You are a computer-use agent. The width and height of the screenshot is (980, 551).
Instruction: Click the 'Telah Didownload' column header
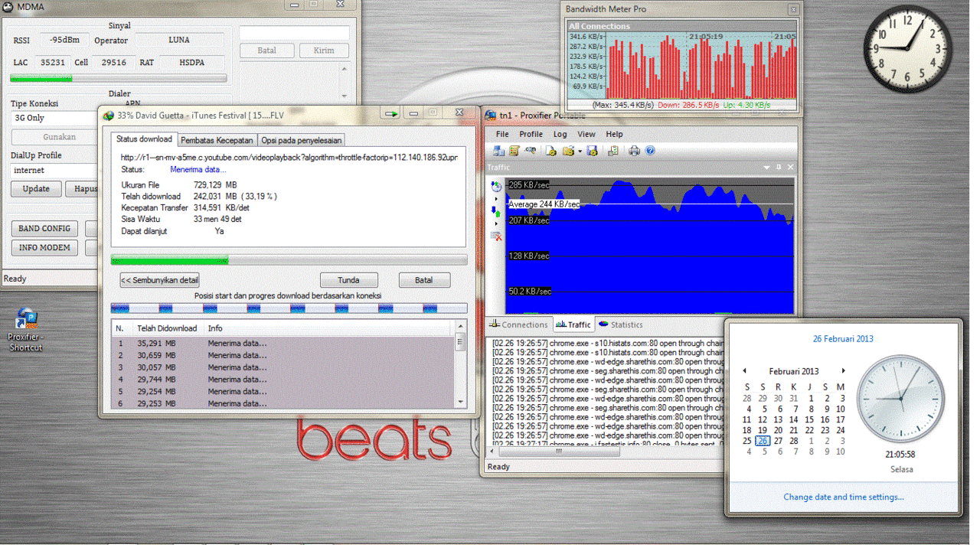point(167,328)
